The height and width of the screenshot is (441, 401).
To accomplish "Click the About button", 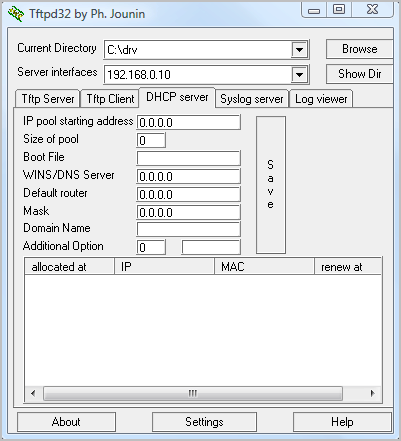I will (66, 422).
